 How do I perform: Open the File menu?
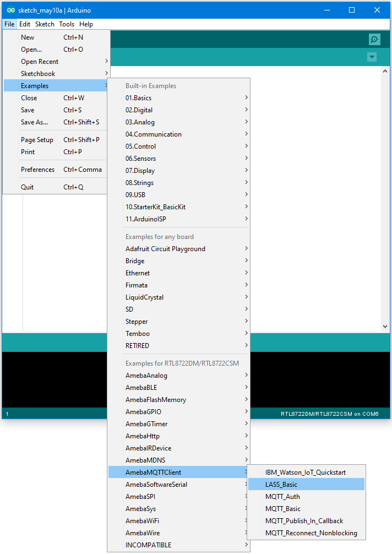(9, 24)
